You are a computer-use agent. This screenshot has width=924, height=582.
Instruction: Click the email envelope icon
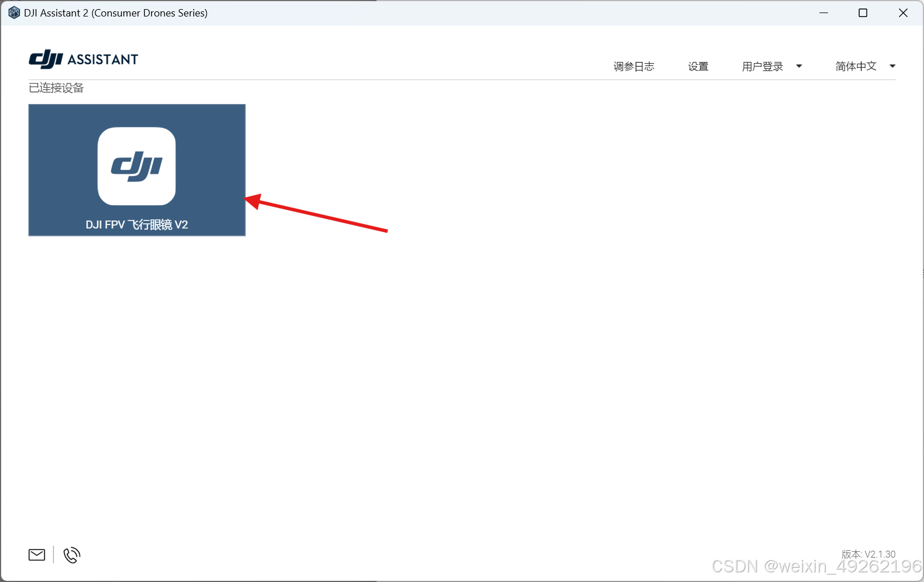point(37,555)
